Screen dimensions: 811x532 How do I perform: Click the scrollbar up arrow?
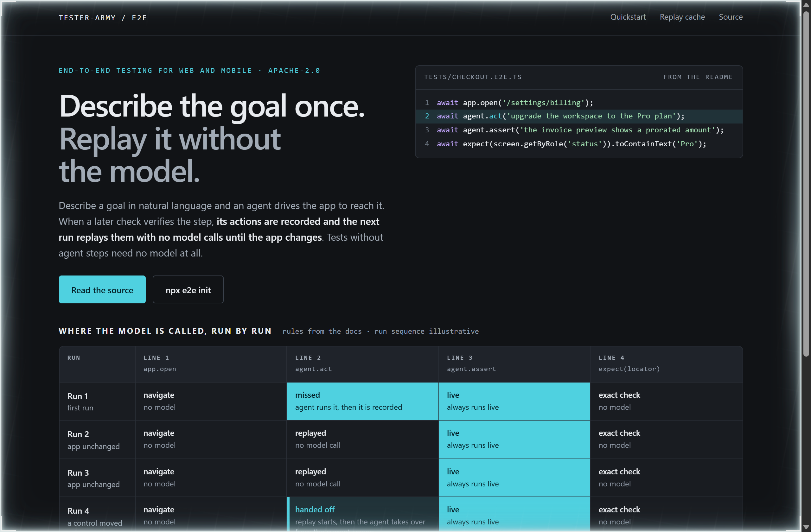(x=806, y=5)
